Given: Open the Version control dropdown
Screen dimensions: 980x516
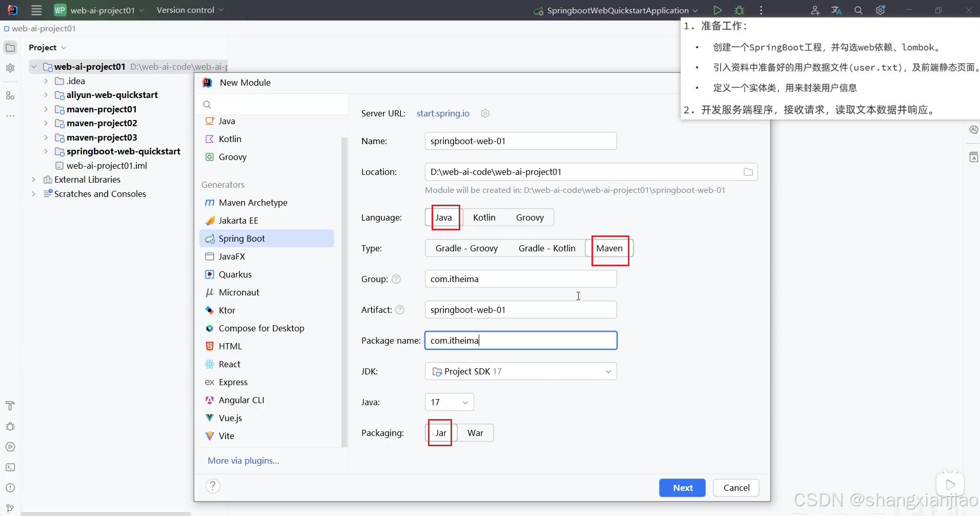Looking at the screenshot, I should click(190, 10).
